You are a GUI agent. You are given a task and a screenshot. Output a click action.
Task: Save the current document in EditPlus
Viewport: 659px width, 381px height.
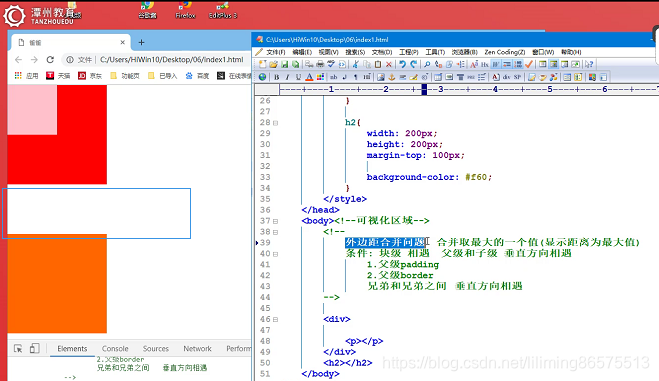point(285,64)
